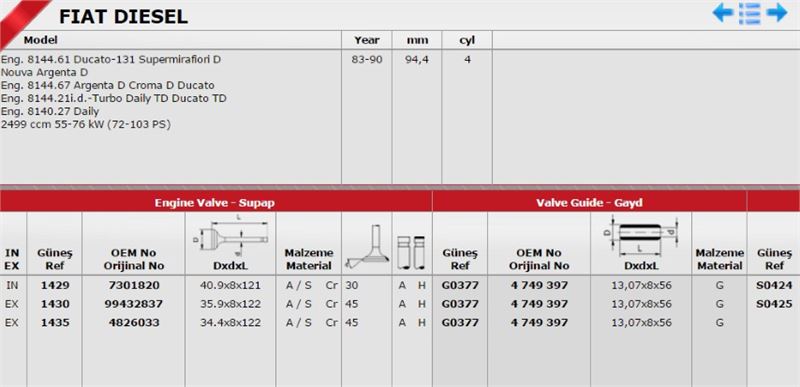The height and width of the screenshot is (387, 800).
Task: Click 13,07x8x56 in the 1430 row
Action: (641, 304)
